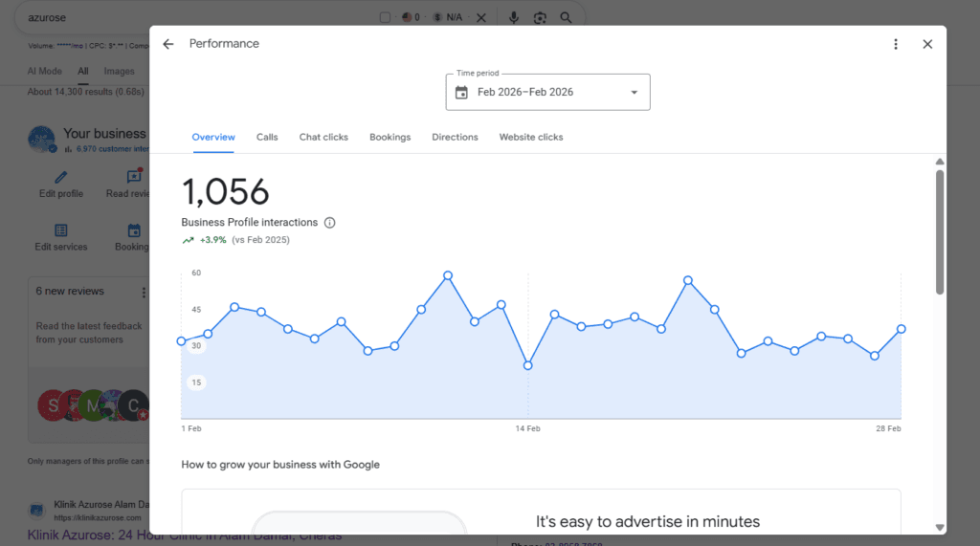Click info icon beside Business Profile interactions
Image resolution: width=980 pixels, height=546 pixels.
coord(329,223)
